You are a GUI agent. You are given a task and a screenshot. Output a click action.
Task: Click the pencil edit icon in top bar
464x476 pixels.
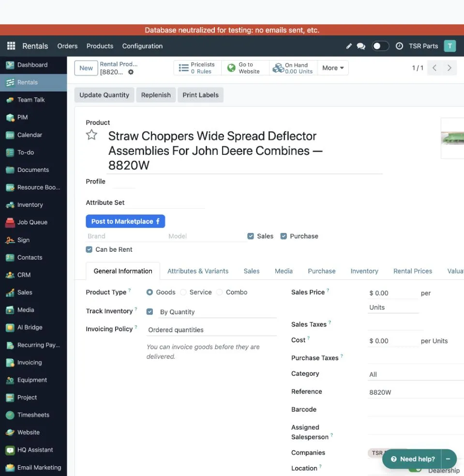(349, 46)
